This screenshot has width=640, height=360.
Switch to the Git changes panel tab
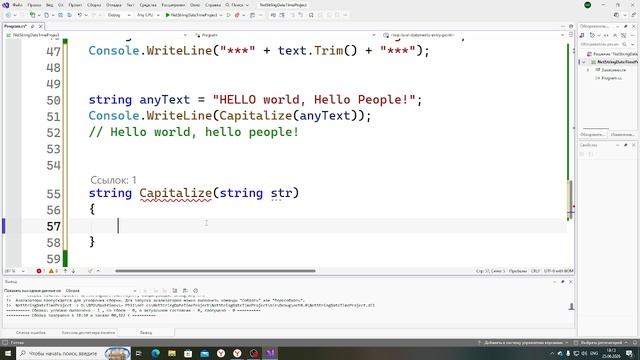click(622, 134)
